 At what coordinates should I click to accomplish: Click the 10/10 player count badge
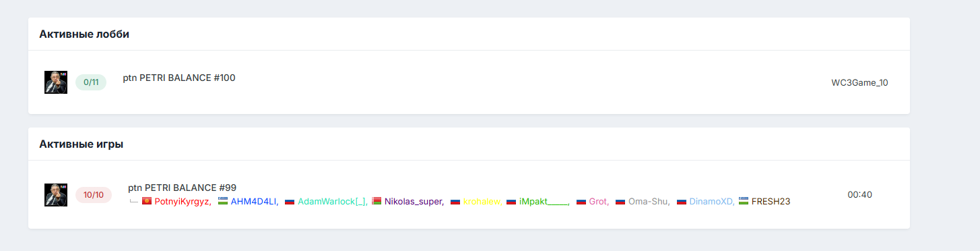[x=94, y=195]
